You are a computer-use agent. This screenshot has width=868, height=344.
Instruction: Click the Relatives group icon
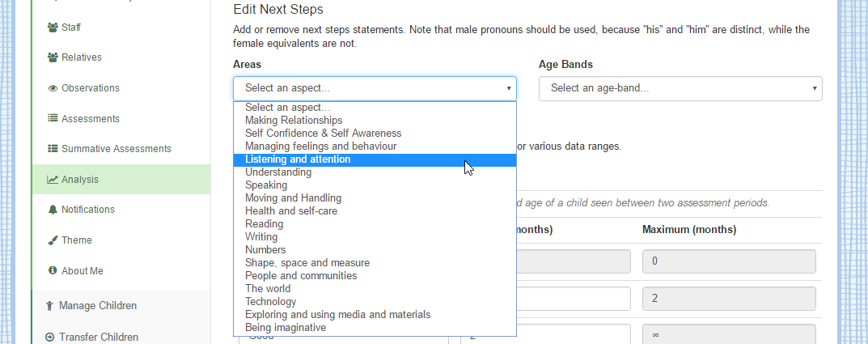53,57
